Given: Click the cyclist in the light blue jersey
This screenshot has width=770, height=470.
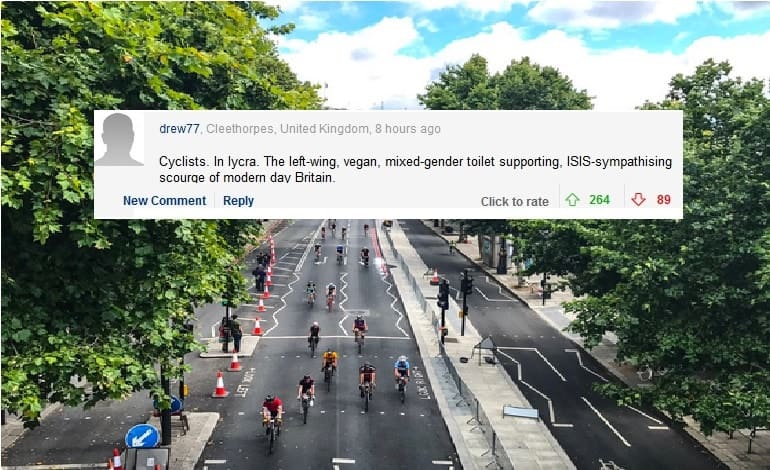Looking at the screenshot, I should tap(402, 376).
